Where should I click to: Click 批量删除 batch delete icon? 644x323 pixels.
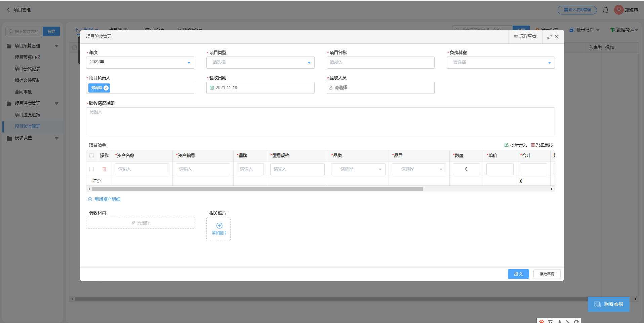coord(533,145)
